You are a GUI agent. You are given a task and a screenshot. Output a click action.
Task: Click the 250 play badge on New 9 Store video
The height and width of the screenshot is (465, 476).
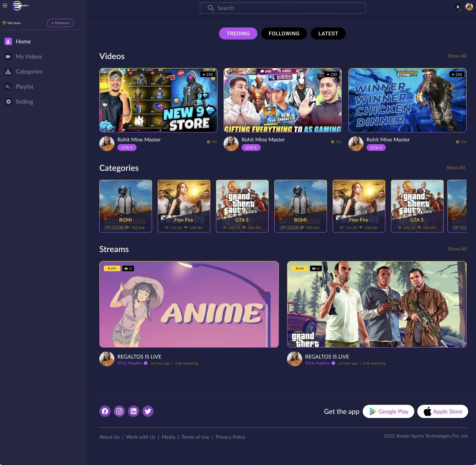pos(207,74)
